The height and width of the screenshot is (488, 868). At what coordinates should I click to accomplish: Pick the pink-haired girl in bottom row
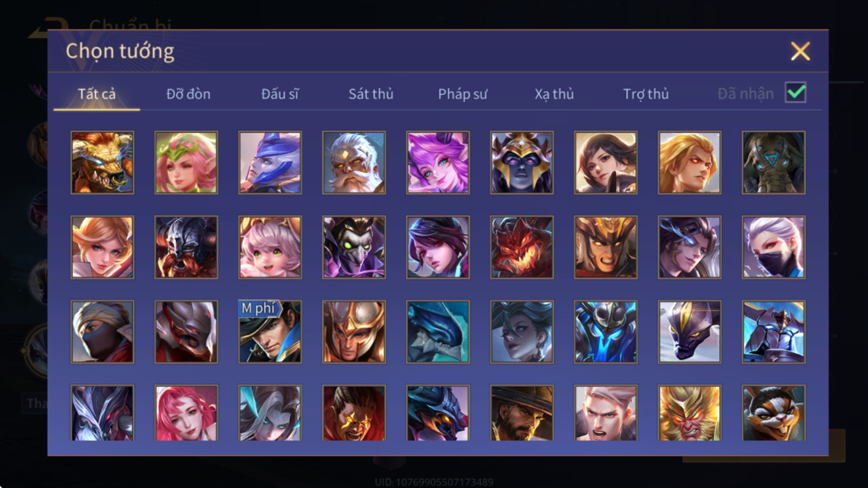[x=186, y=413]
